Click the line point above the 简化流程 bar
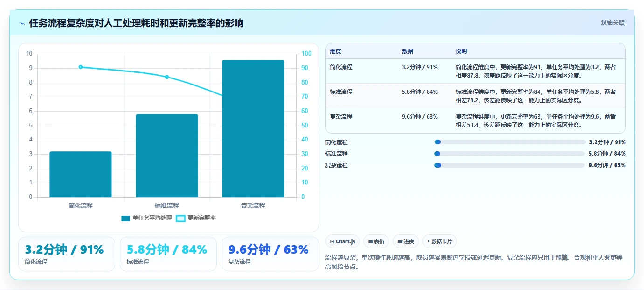 [81, 67]
